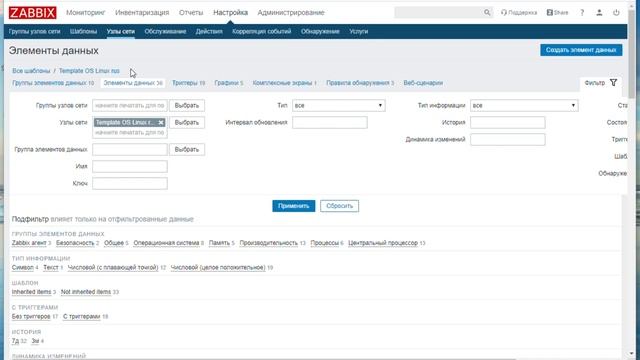Filter by Числовой (целое положительное)
Image resolution: width=640 pixels, height=360 pixels.
218,267
